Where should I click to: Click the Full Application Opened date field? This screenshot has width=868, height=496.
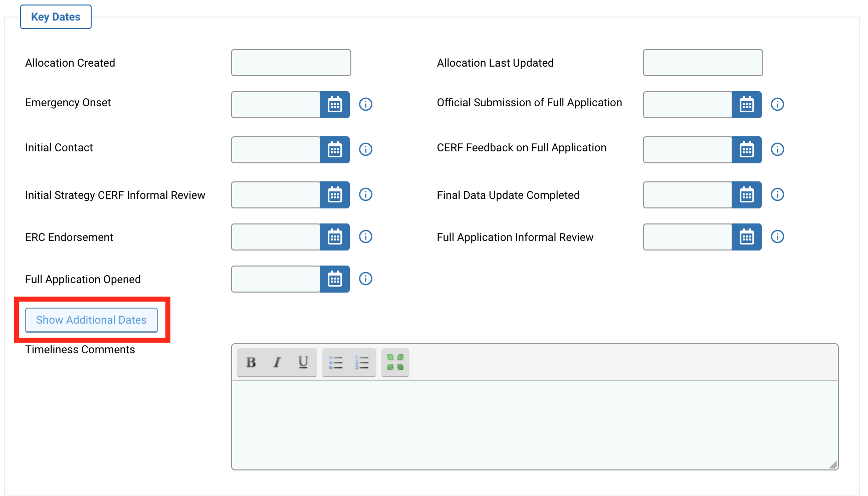(276, 279)
